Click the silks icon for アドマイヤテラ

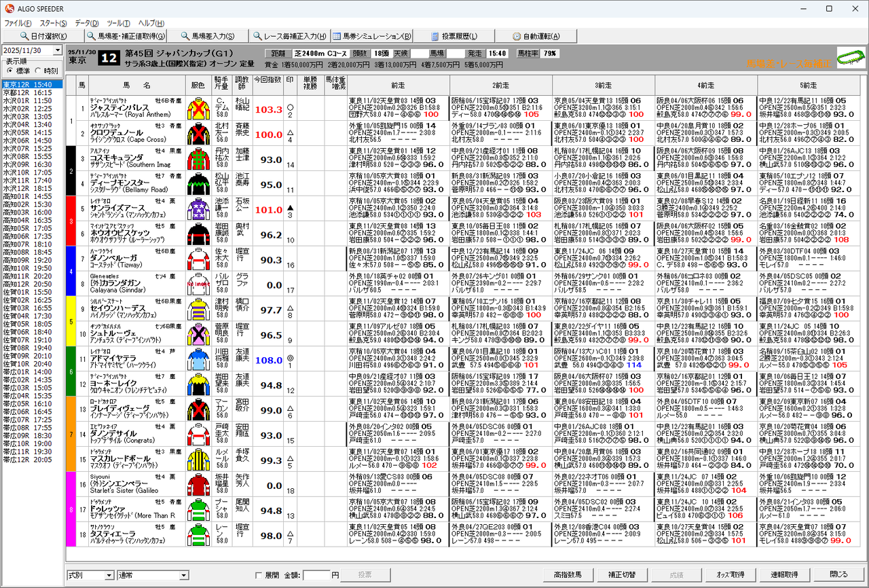198,360
